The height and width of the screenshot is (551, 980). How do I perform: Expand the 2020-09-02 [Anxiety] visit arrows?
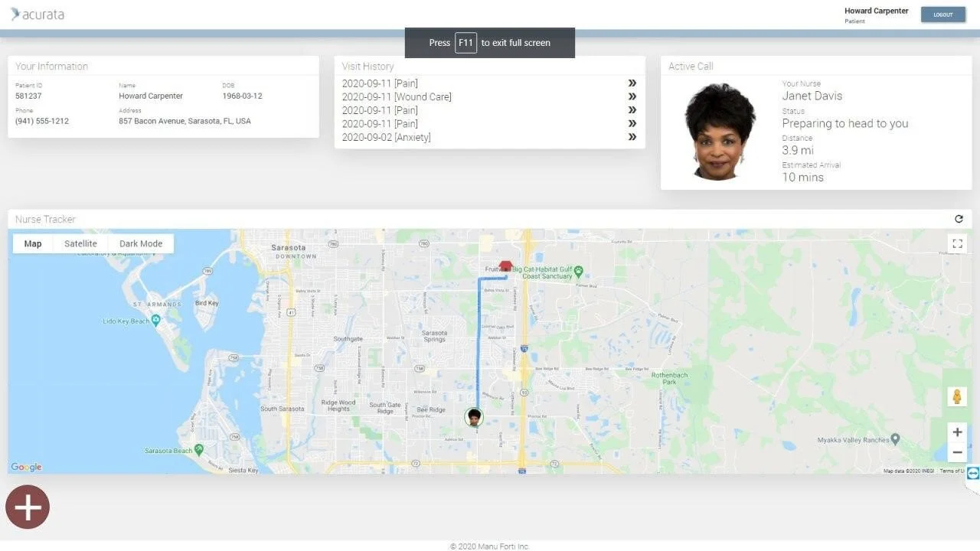[632, 137]
